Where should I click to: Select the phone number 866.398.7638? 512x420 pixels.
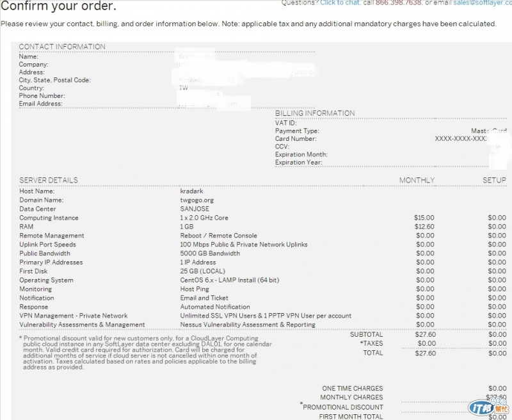coord(398,3)
